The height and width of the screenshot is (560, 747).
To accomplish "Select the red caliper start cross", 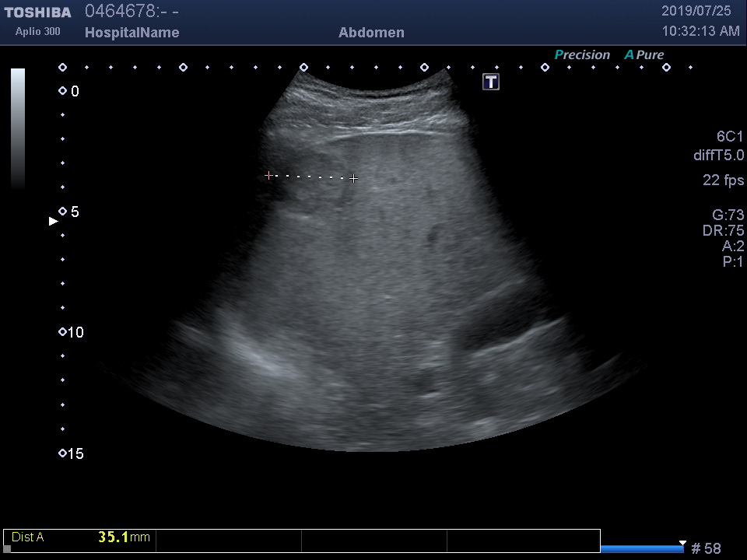I will point(269,176).
